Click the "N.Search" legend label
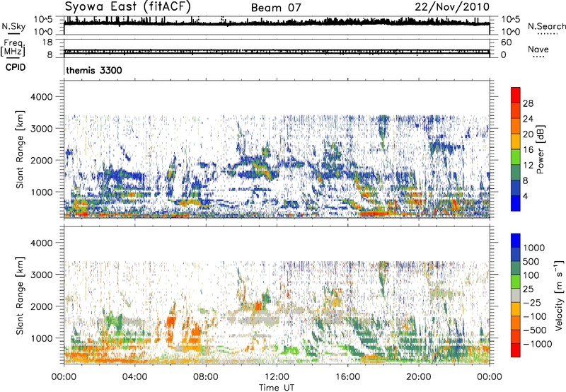This screenshot has width=566, height=392. click(x=546, y=26)
